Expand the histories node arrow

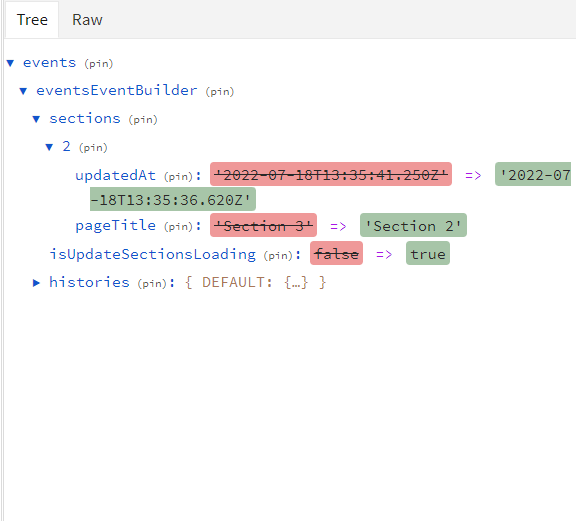pyautogui.click(x=36, y=283)
